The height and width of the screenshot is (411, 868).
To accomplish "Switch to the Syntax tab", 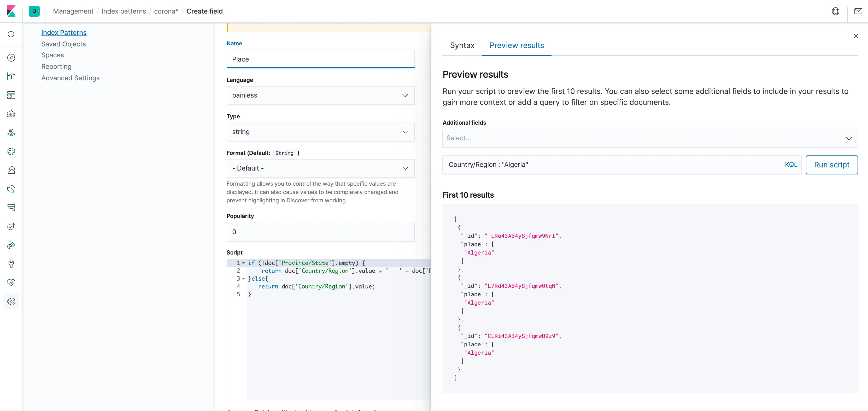I will [x=462, y=45].
